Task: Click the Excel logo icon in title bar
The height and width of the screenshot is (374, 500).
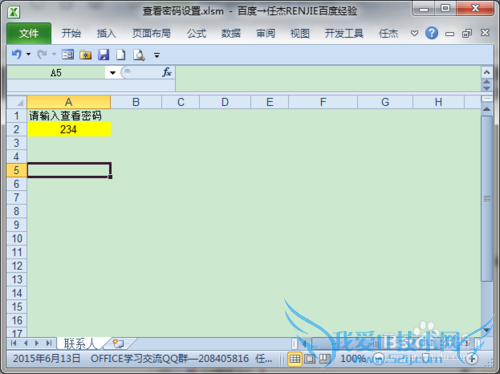Action: pos(14,12)
